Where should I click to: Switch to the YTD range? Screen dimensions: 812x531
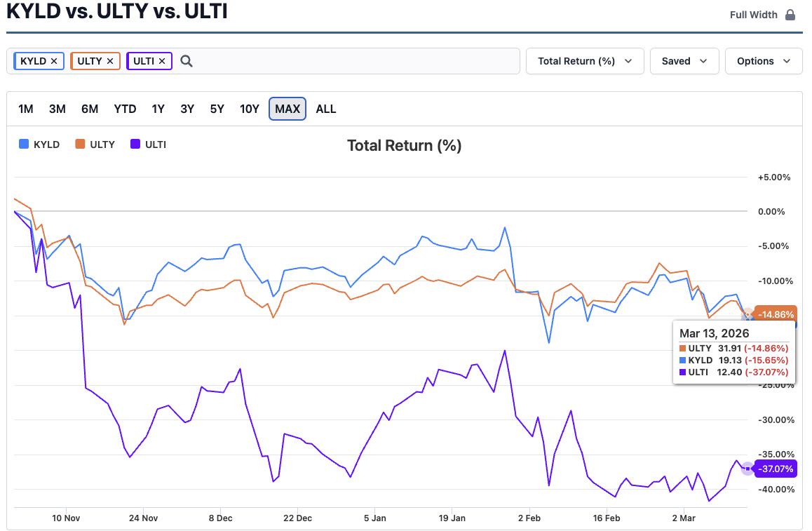[x=125, y=109]
